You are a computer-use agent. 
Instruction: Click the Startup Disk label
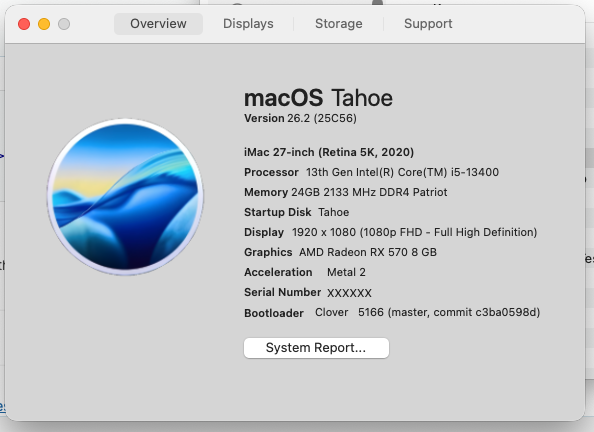pos(278,212)
